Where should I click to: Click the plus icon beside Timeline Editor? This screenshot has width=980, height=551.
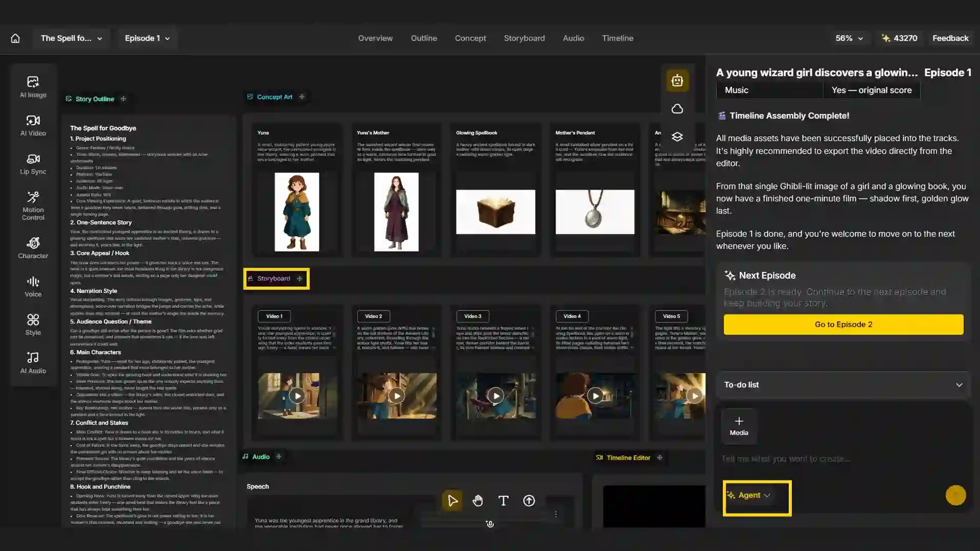[x=659, y=457]
